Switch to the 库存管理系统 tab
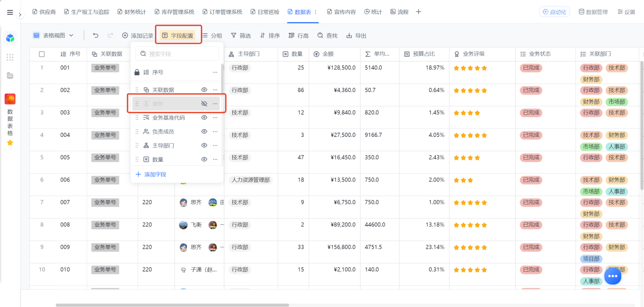This screenshot has height=307, width=644. [x=174, y=12]
